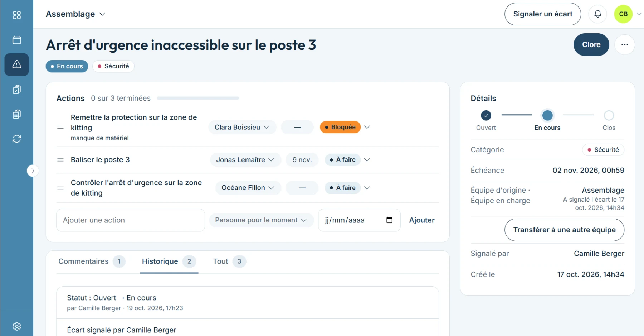The image size is (644, 336).
Task: Open status dropdown for Baliser le poste 3
Action: 347,160
